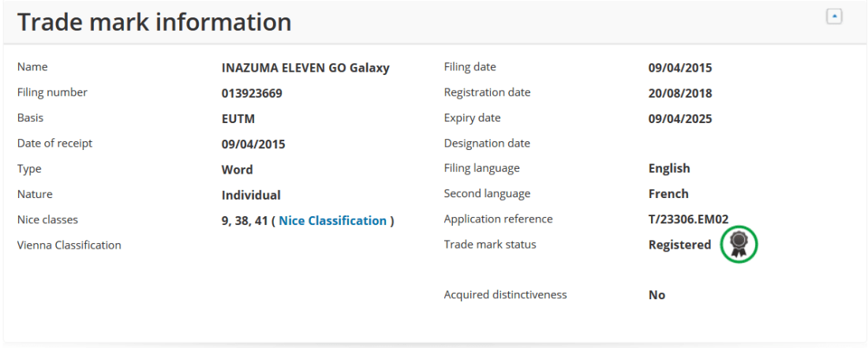Click the Expiry date 09/04/2025
The height and width of the screenshot is (348, 868).
(680, 118)
